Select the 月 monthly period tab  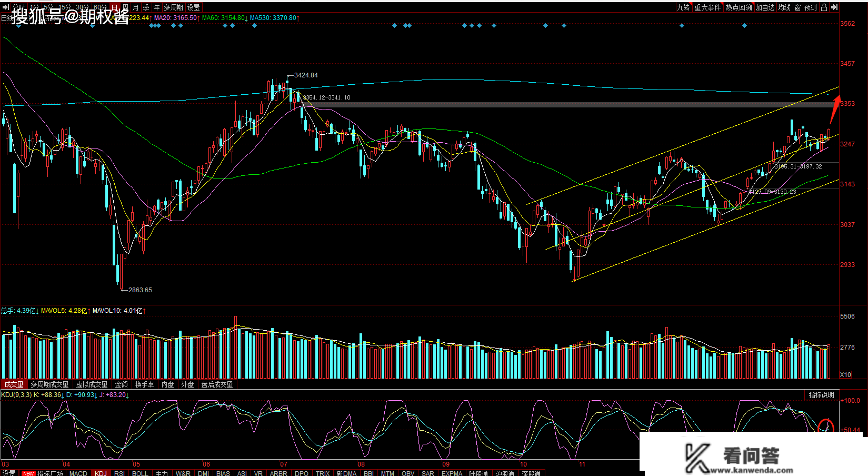pos(136,7)
